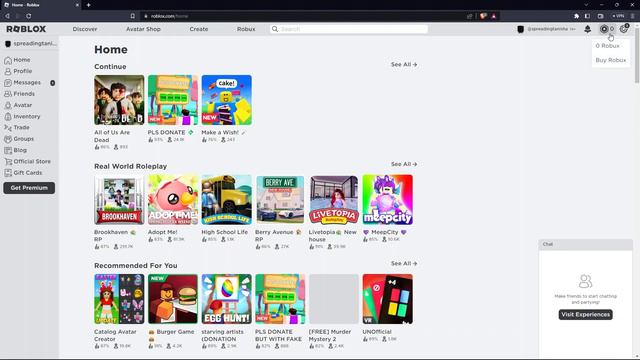The image size is (640, 360).
Task: Click the Roblox logo in the header
Action: click(26, 29)
